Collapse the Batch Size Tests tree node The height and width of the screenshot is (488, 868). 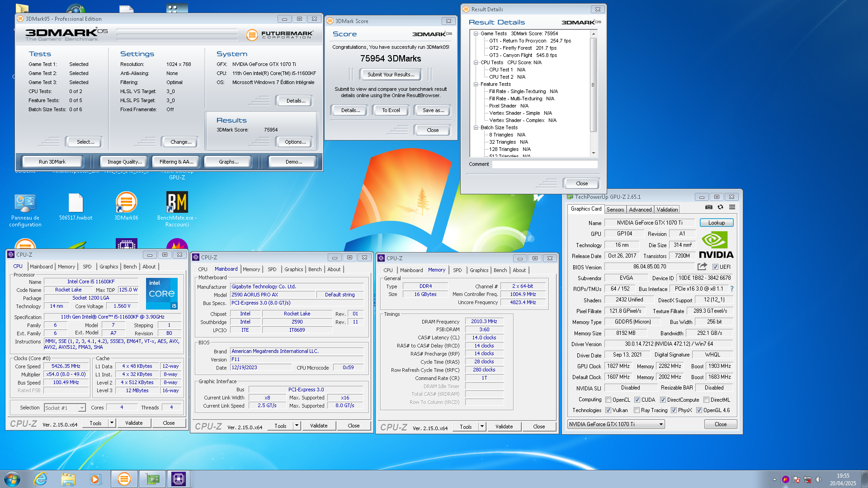point(476,127)
